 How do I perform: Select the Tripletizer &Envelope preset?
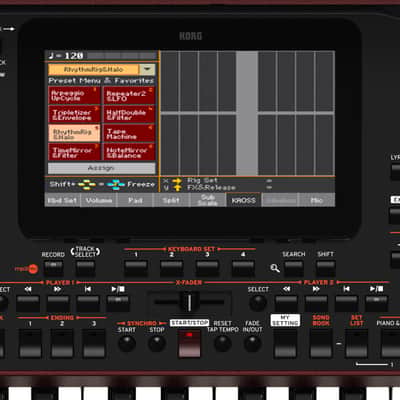74,114
